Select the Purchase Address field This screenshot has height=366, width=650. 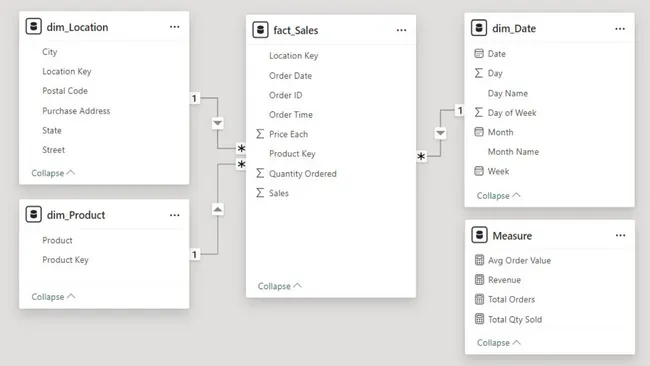tap(76, 111)
